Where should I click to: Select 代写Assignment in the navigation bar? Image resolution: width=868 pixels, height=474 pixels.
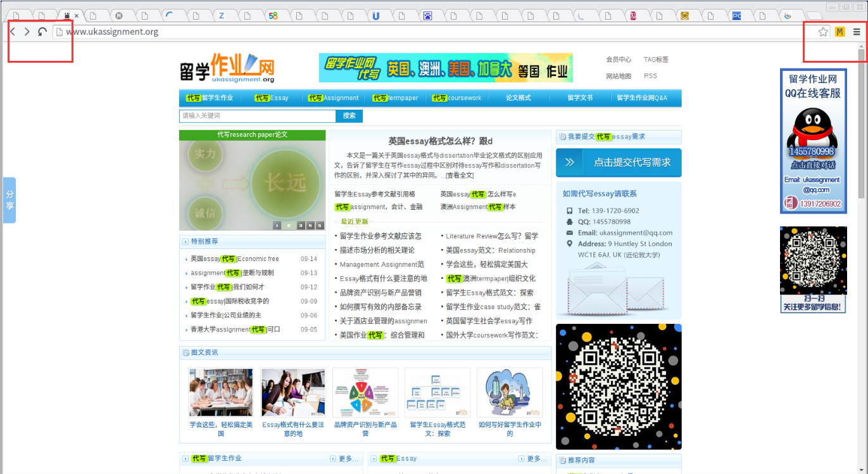(334, 98)
